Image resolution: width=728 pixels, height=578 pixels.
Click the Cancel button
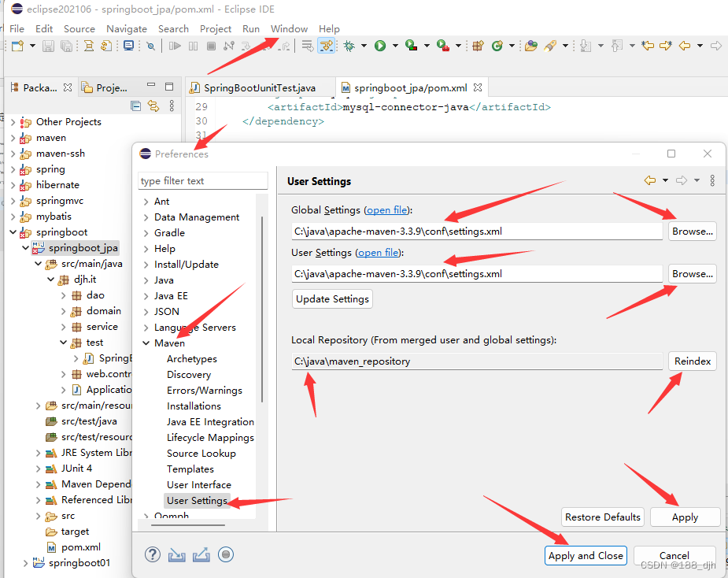(x=674, y=556)
